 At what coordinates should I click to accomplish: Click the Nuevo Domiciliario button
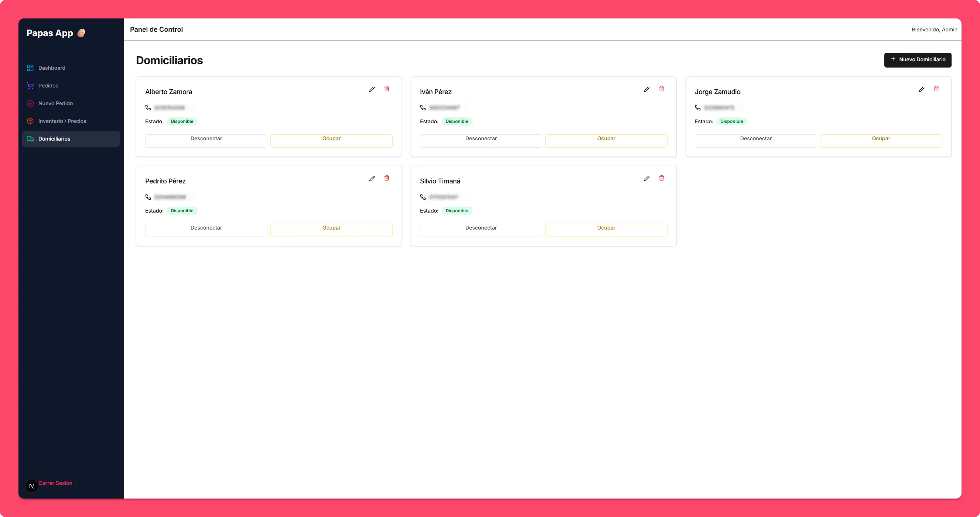coord(918,60)
